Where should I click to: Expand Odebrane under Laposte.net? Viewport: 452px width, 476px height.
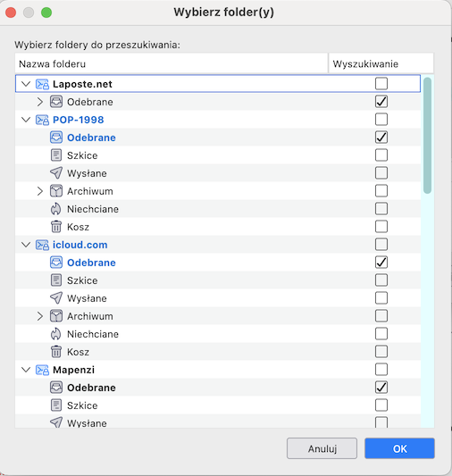(40, 102)
